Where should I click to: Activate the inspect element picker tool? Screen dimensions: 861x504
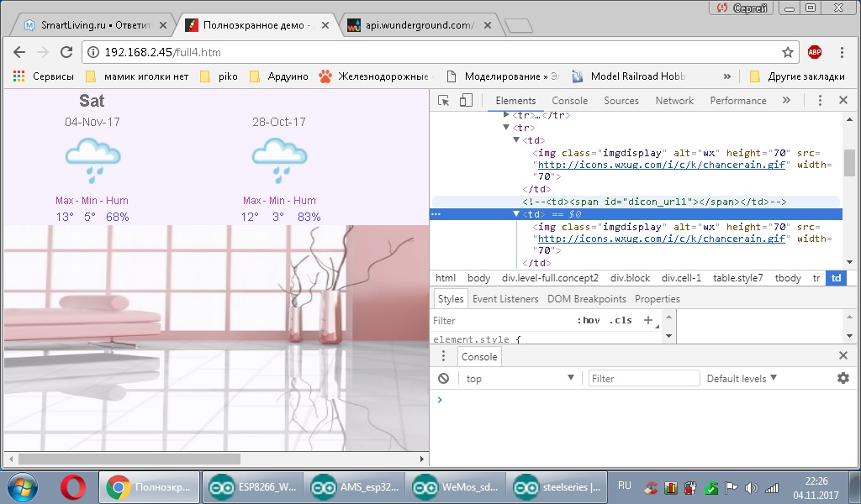tap(444, 101)
